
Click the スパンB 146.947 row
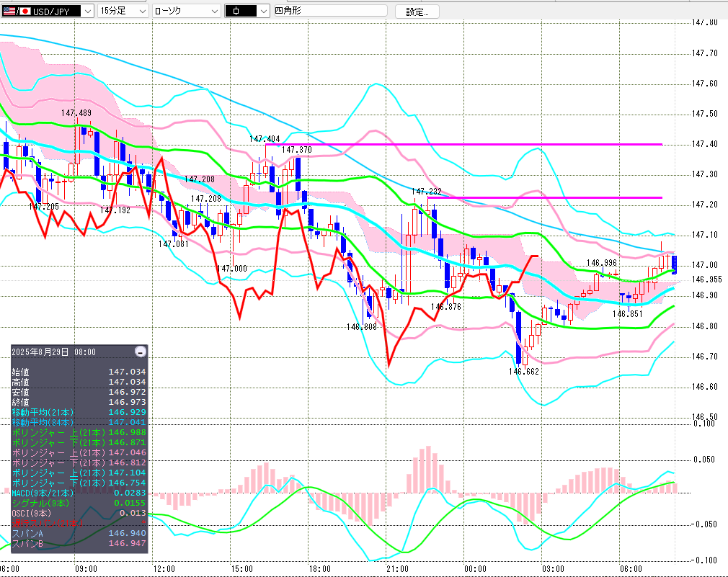(x=79, y=544)
